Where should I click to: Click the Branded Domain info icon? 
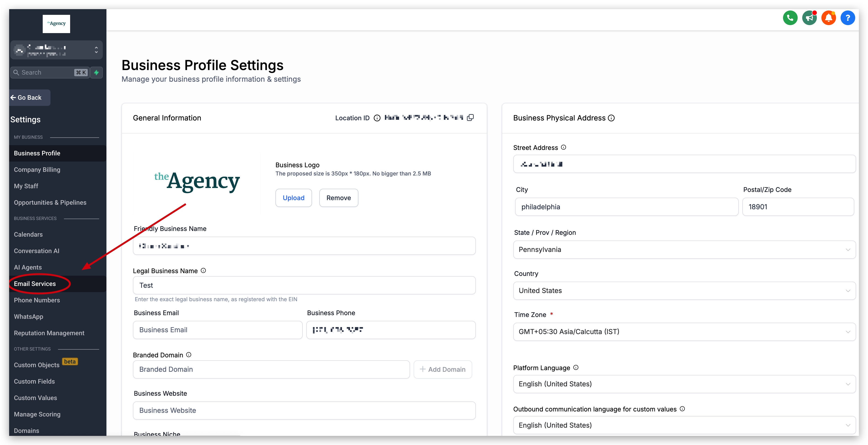coord(189,355)
